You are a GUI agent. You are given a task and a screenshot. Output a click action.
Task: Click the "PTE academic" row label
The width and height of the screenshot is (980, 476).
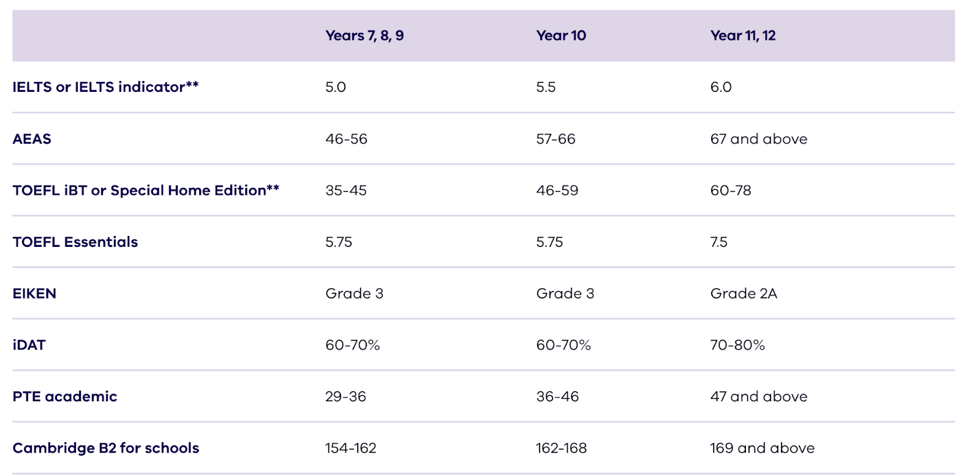(x=65, y=396)
